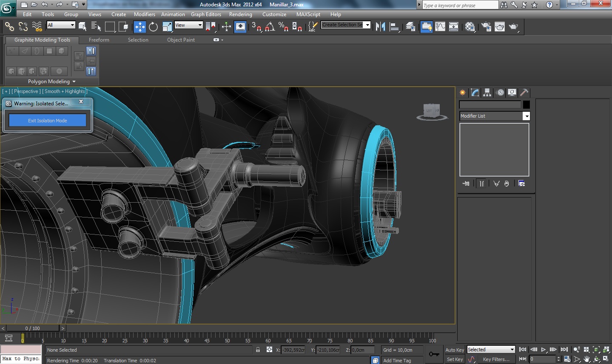The image size is (612, 364).
Task: Open the Hierarchy command panel tab
Action: tap(487, 93)
